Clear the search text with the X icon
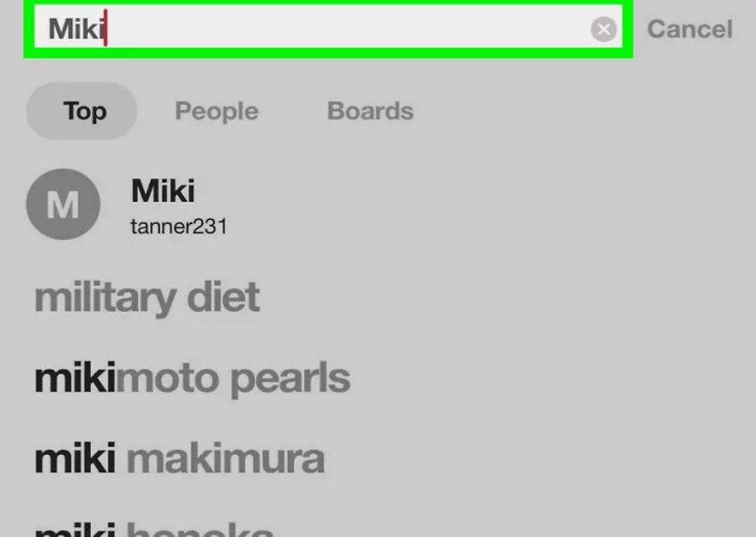 (x=603, y=30)
